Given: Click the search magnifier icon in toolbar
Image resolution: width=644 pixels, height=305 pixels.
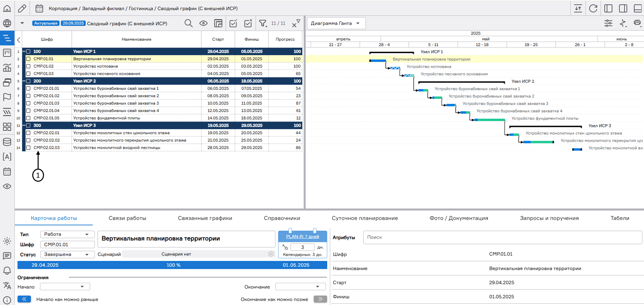Looking at the screenshot, I should pyautogui.click(x=188, y=23).
